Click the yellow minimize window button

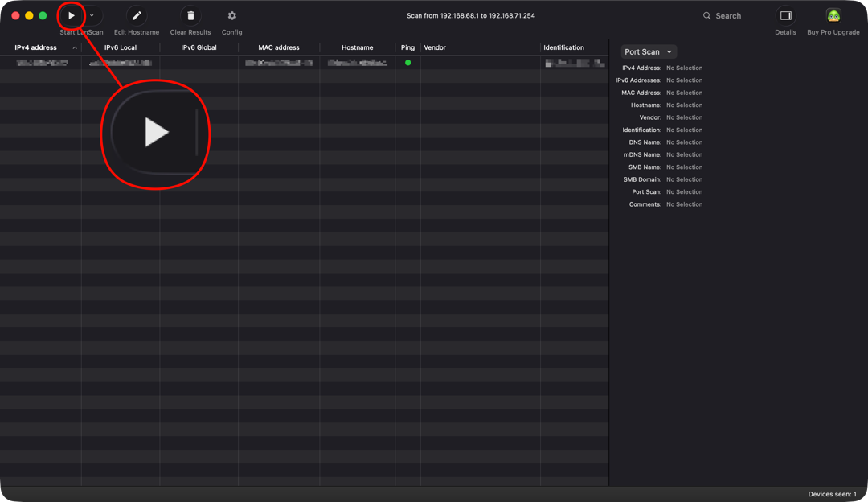click(30, 15)
